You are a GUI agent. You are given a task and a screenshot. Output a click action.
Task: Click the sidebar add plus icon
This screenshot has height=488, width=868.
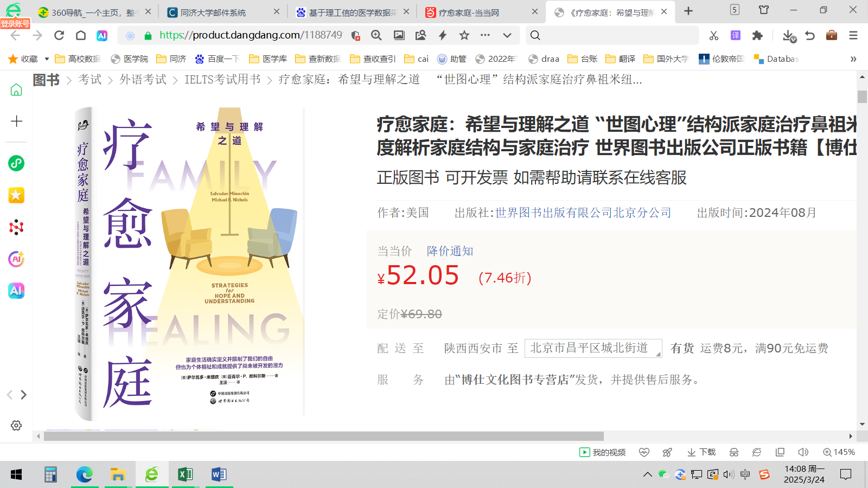16,121
